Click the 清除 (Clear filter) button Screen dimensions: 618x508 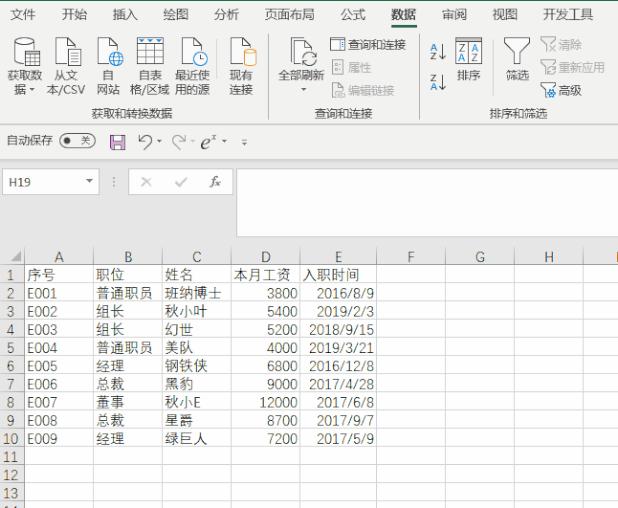[561, 45]
